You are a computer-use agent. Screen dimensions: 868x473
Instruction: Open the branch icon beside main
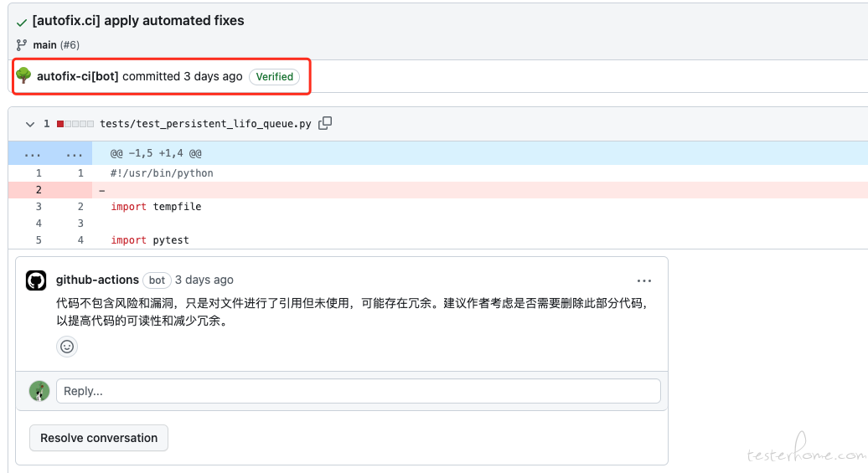pyautogui.click(x=22, y=45)
